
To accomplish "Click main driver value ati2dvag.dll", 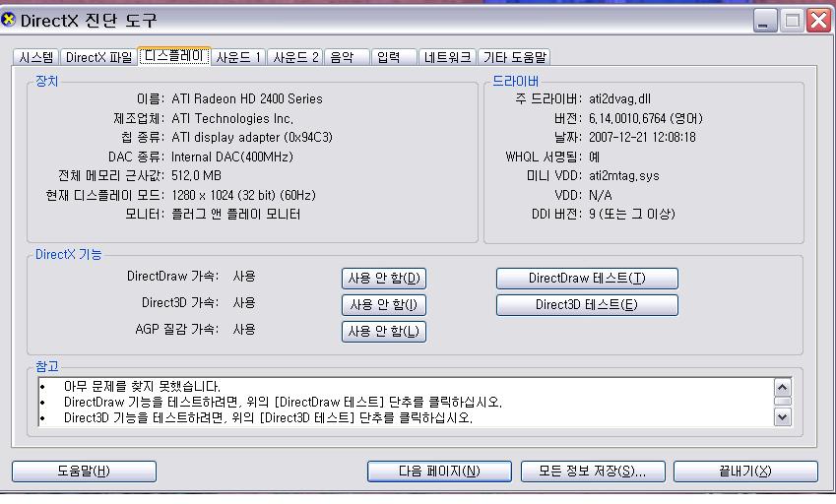I will pos(619,99).
